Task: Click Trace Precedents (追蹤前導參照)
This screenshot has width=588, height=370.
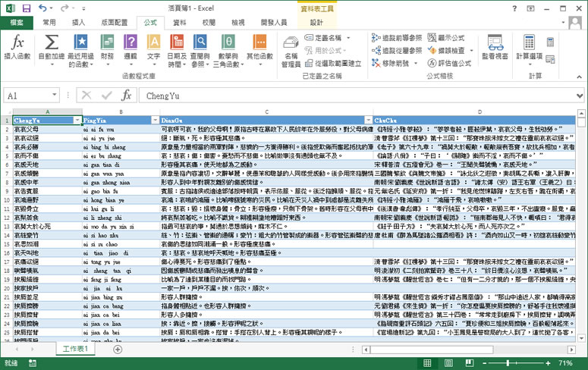Action: point(397,37)
